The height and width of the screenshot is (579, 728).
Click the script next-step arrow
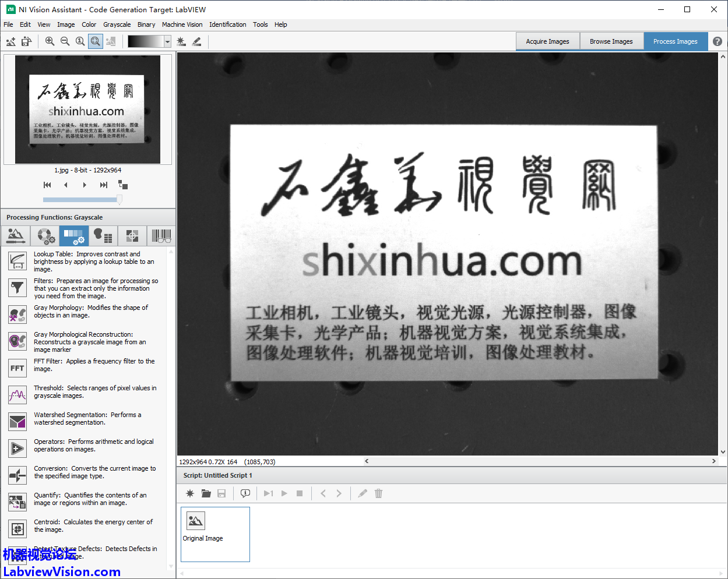339,493
